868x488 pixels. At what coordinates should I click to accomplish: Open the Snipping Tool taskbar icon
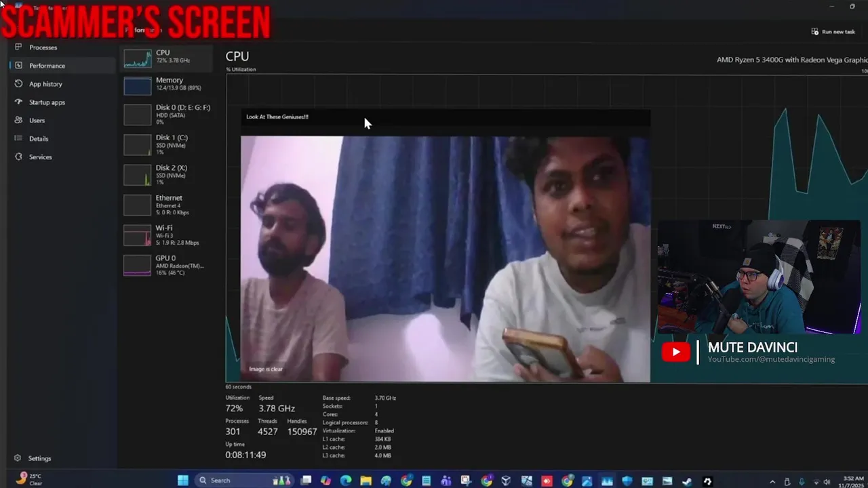pyautogui.click(x=466, y=481)
